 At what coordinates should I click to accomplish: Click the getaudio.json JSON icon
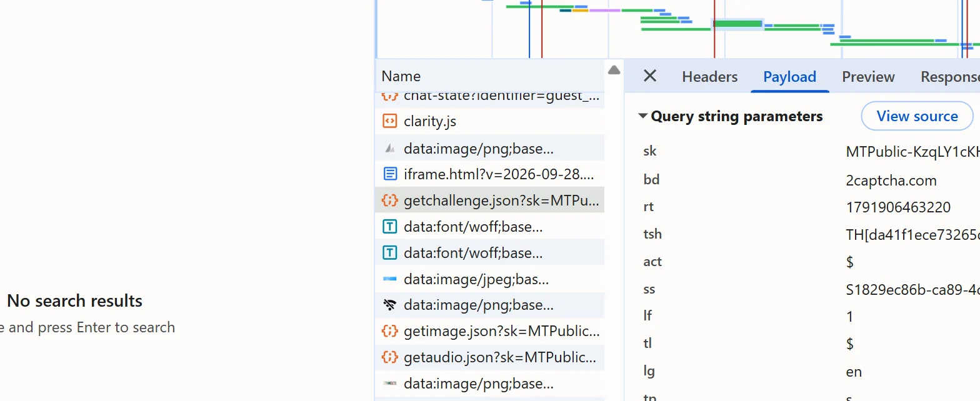(x=389, y=357)
